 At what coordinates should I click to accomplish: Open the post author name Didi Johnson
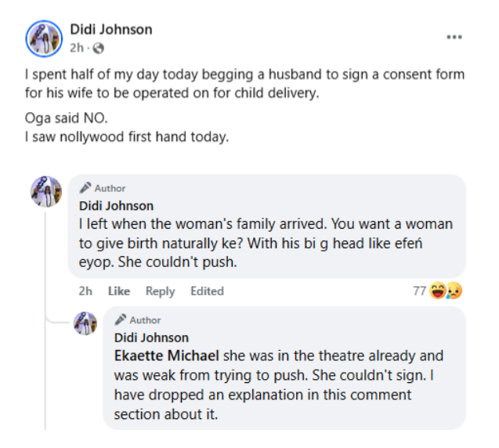pos(111,30)
